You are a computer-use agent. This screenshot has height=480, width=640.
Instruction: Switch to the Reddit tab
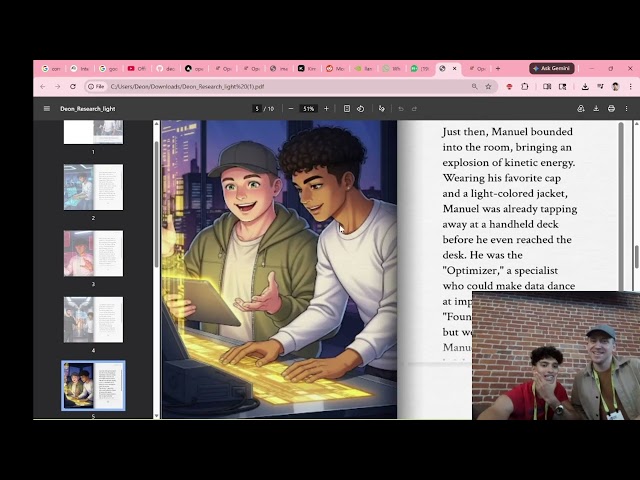335,69
